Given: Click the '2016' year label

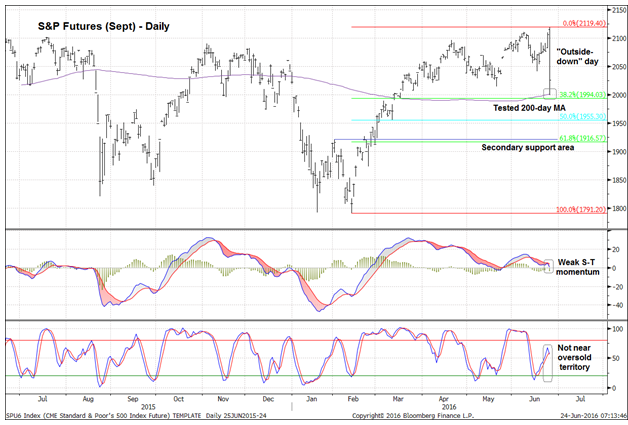Looking at the screenshot, I should pos(449,407).
